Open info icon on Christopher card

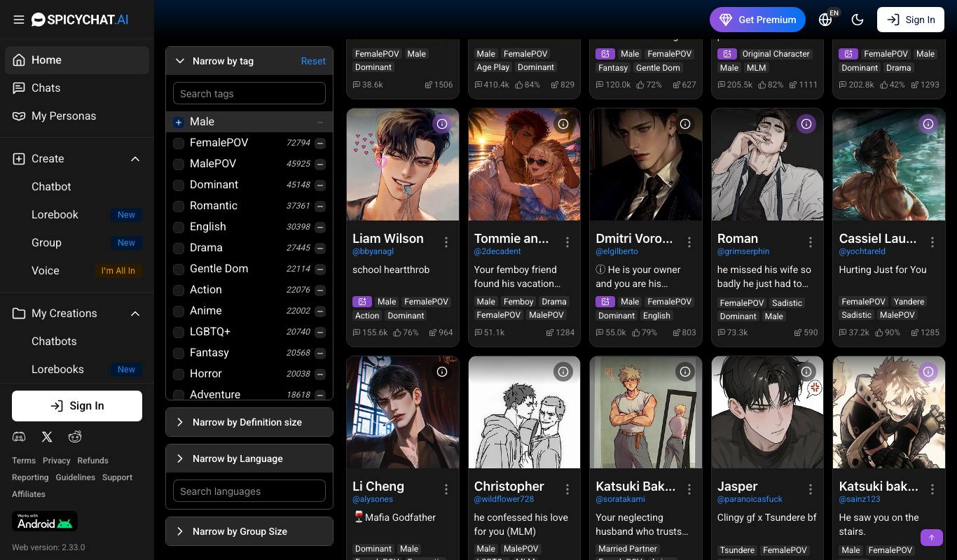pos(563,372)
